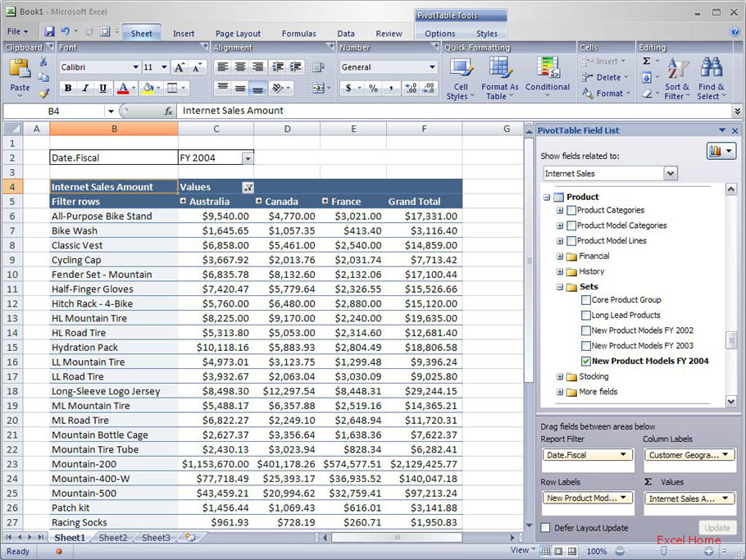
Task: Click the Insert cells button
Action: (x=603, y=61)
